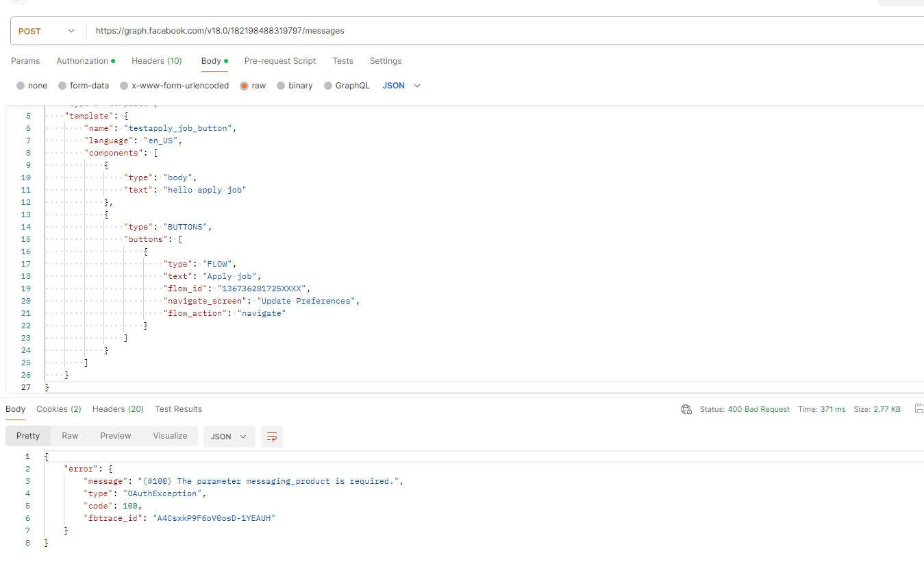Click the Status: 400 Bad Request text
Screen dimensions: 924x575
pos(745,409)
